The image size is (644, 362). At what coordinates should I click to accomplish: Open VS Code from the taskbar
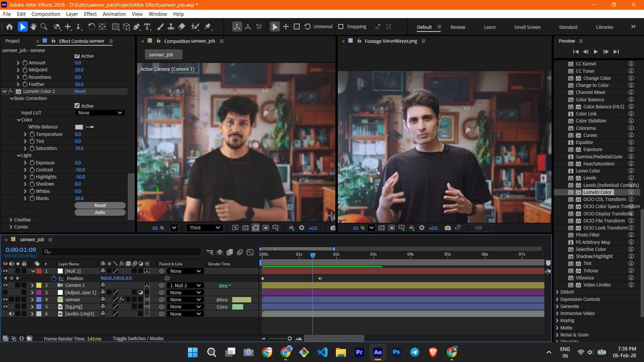[322, 352]
